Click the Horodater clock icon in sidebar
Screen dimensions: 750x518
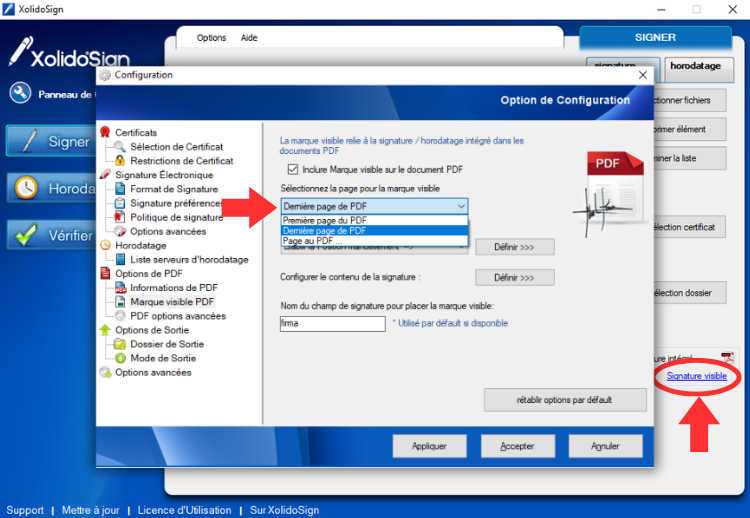(26, 188)
